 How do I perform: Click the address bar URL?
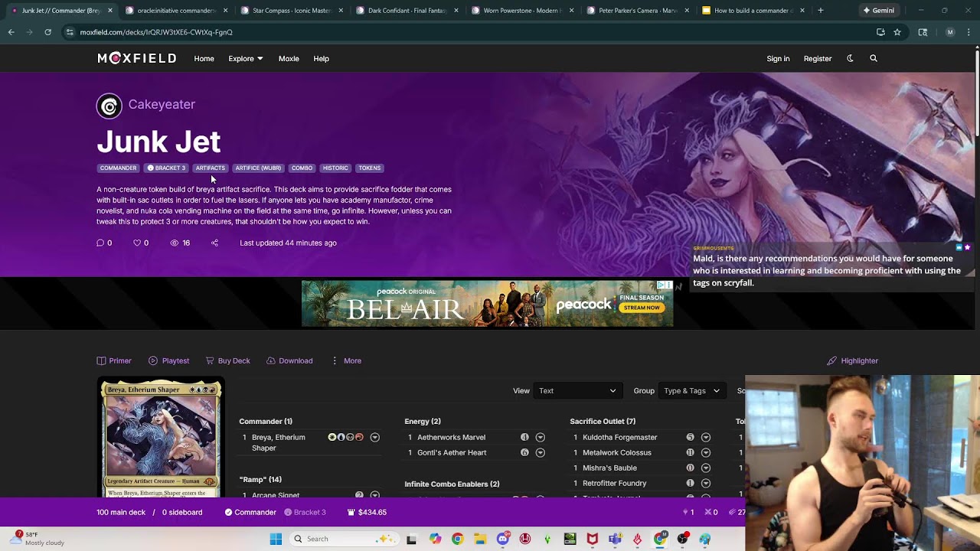(156, 32)
